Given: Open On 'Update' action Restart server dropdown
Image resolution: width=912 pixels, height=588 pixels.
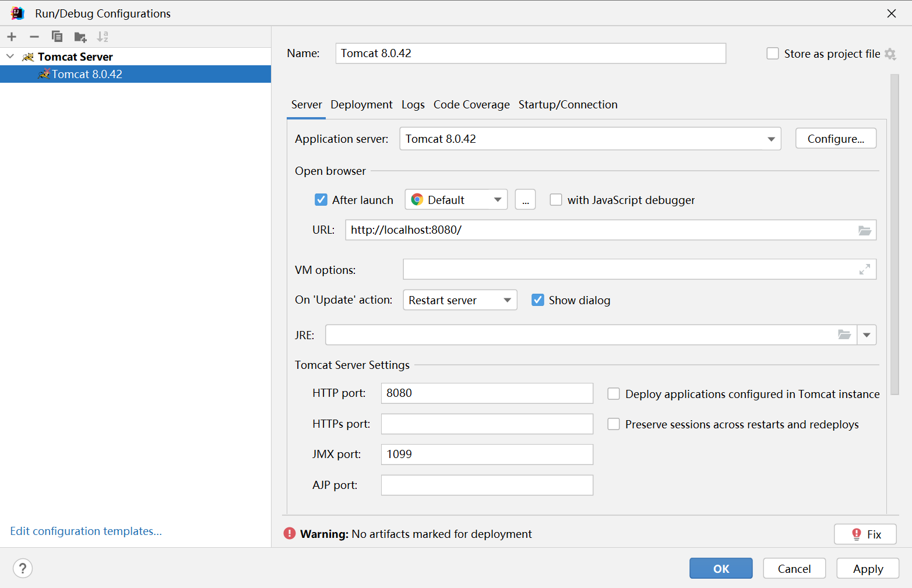Looking at the screenshot, I should click(460, 300).
